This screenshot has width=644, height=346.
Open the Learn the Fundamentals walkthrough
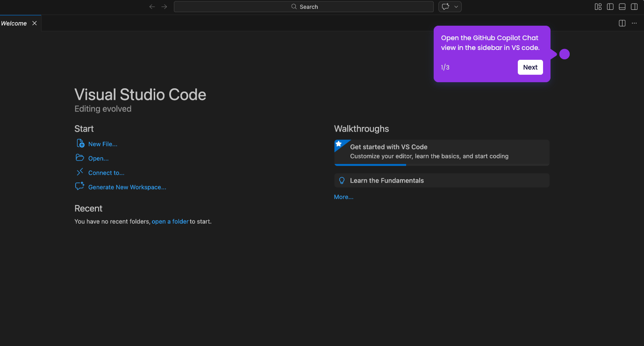tap(442, 181)
